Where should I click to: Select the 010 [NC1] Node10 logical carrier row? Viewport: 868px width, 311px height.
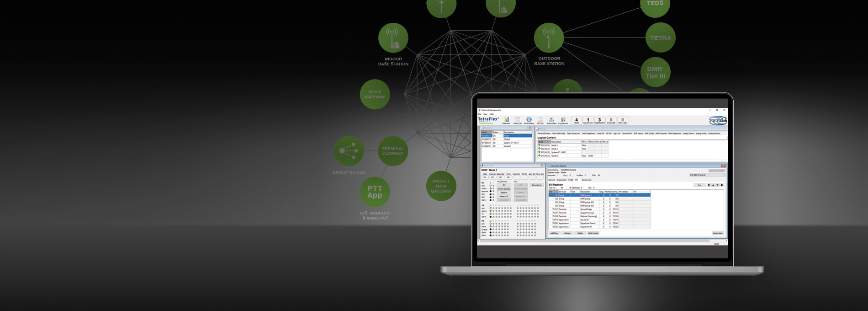tap(573, 155)
